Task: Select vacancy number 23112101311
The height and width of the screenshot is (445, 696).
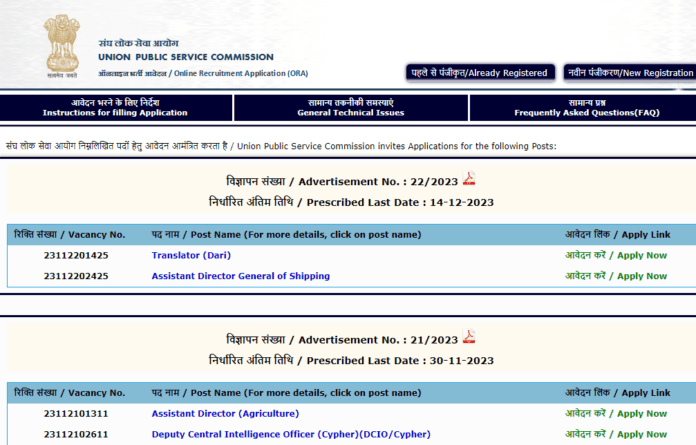Action: pos(76,413)
